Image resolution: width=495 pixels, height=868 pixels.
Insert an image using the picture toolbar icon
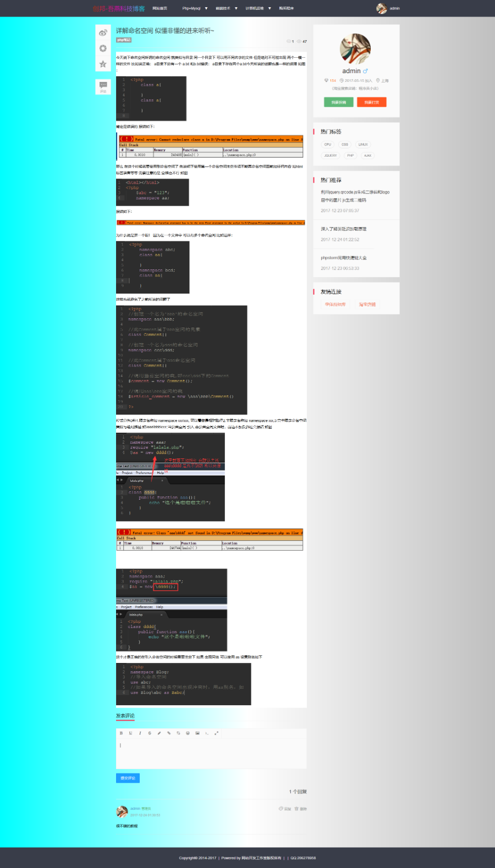(x=197, y=733)
